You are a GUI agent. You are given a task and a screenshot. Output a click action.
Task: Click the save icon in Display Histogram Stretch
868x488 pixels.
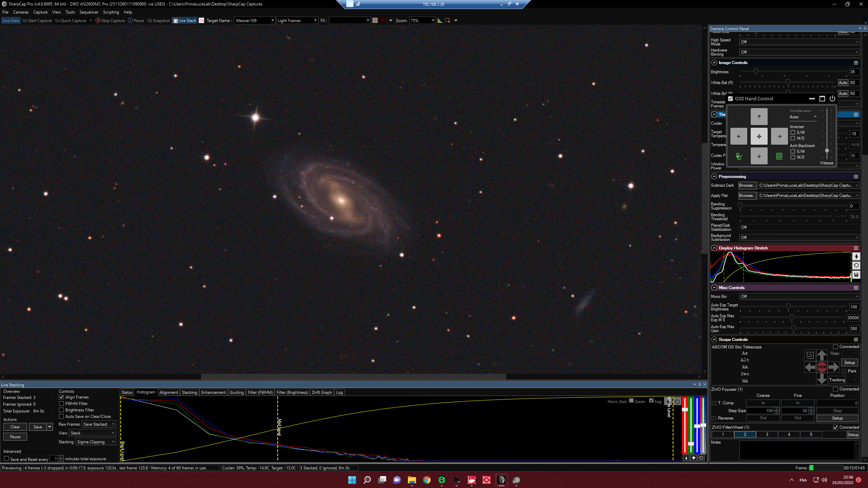(x=856, y=274)
